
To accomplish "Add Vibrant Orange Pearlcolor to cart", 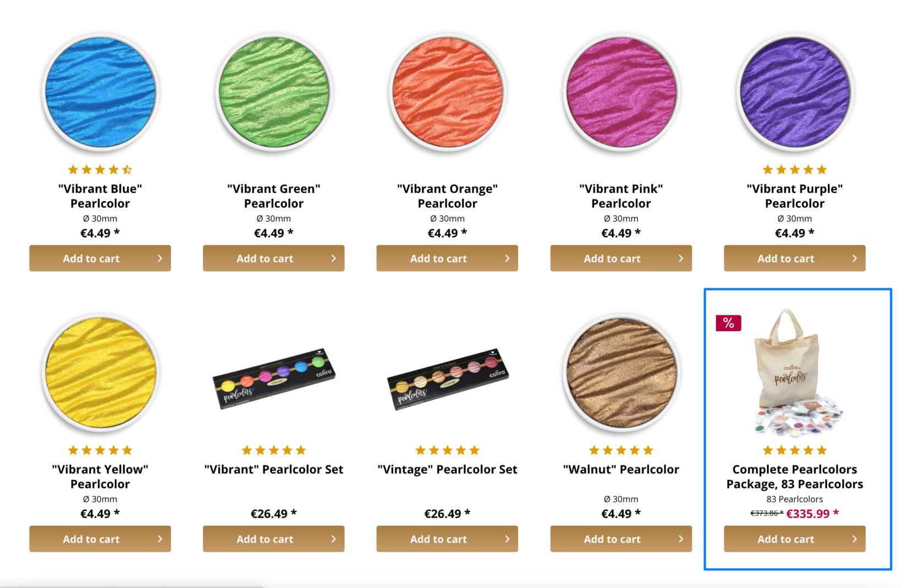I will pyautogui.click(x=447, y=258).
